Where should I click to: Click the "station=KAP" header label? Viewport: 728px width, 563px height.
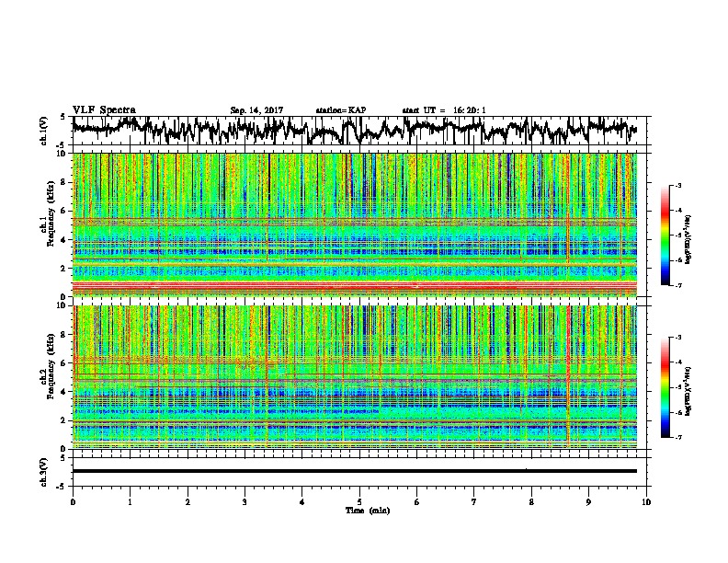pos(341,110)
